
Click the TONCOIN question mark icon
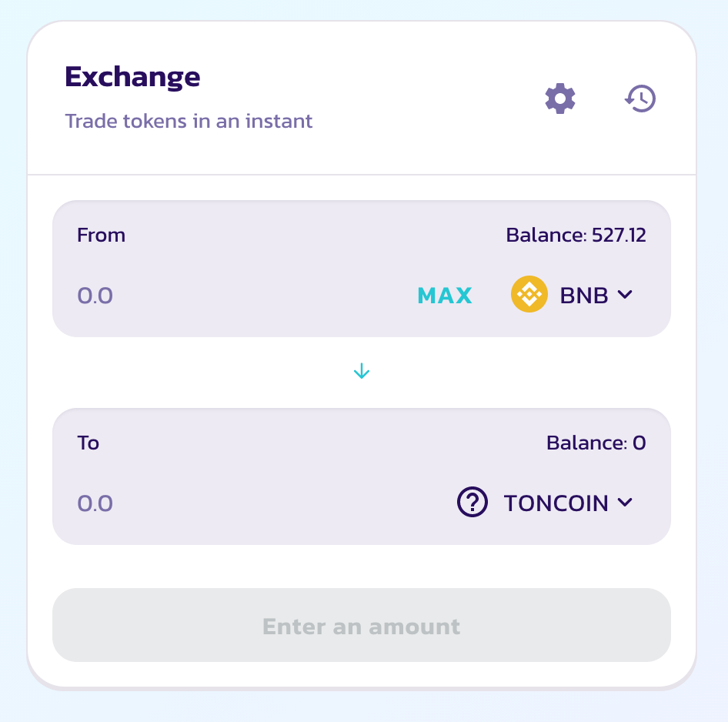pos(473,502)
